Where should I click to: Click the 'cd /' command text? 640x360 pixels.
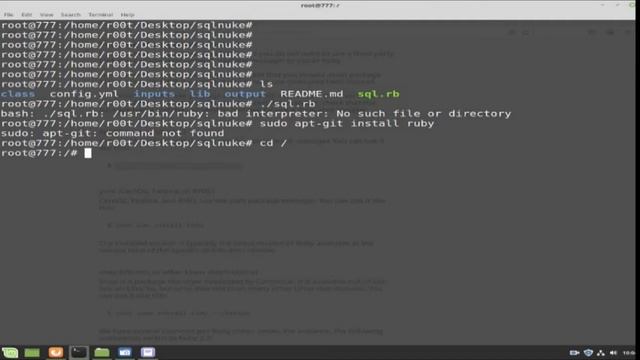click(x=273, y=143)
